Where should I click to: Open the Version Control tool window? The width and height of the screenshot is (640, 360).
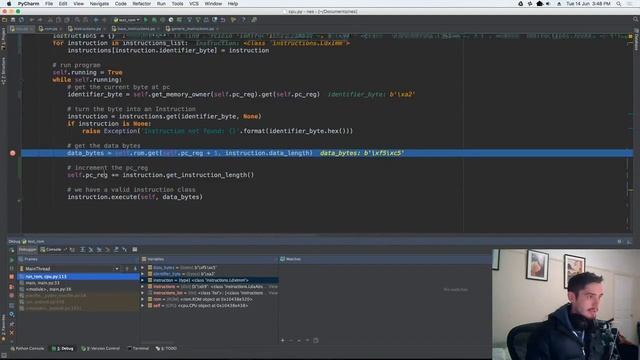(100, 349)
